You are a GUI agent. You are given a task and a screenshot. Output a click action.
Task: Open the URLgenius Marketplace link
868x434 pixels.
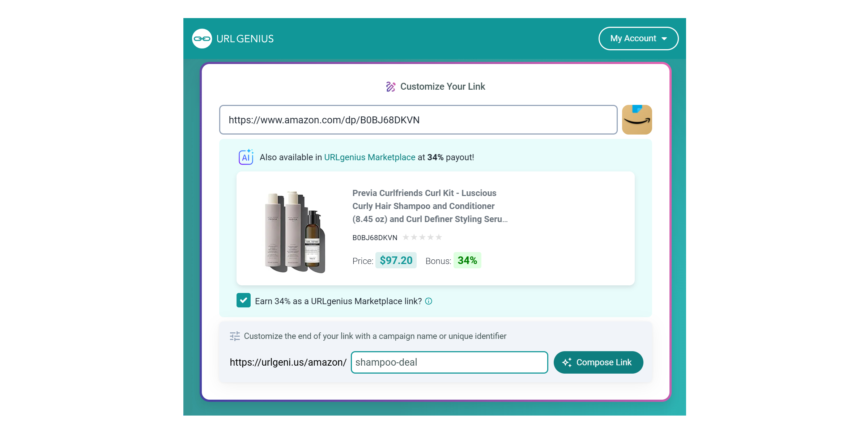point(369,157)
